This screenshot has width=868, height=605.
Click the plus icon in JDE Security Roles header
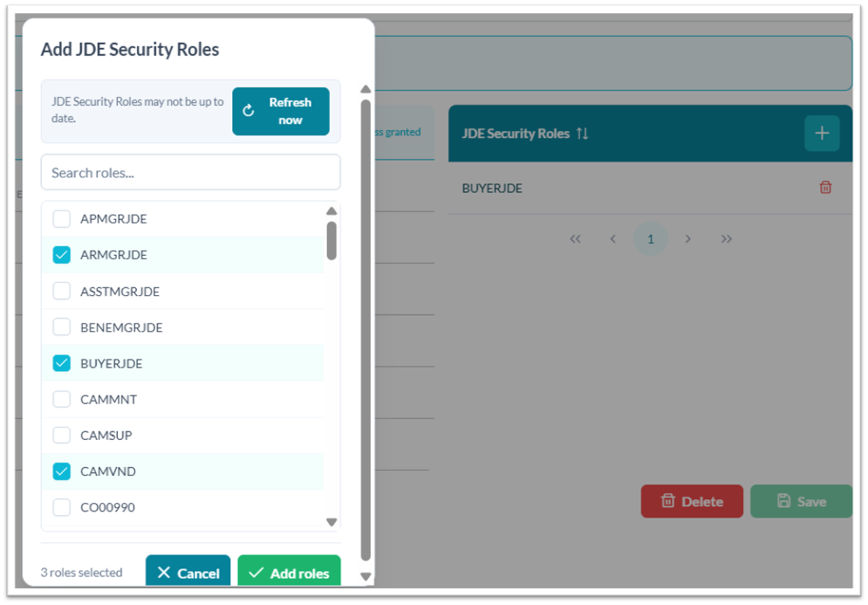pos(822,133)
